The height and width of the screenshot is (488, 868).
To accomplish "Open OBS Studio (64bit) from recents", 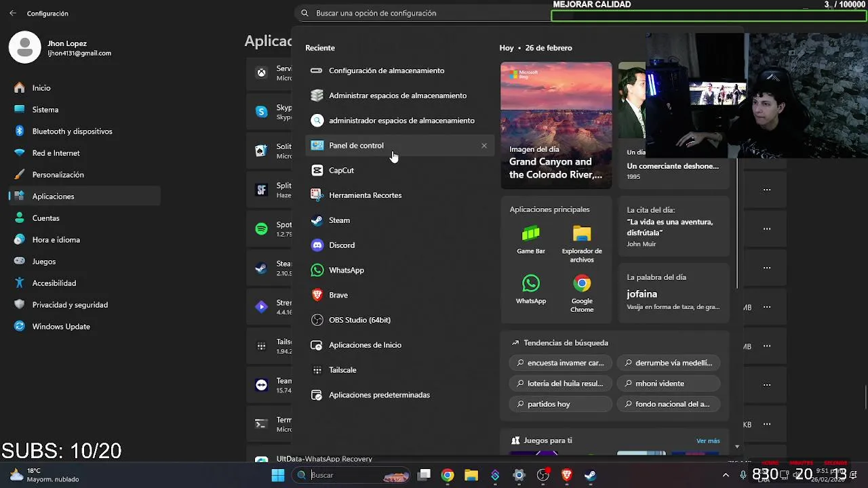I will (x=399, y=320).
